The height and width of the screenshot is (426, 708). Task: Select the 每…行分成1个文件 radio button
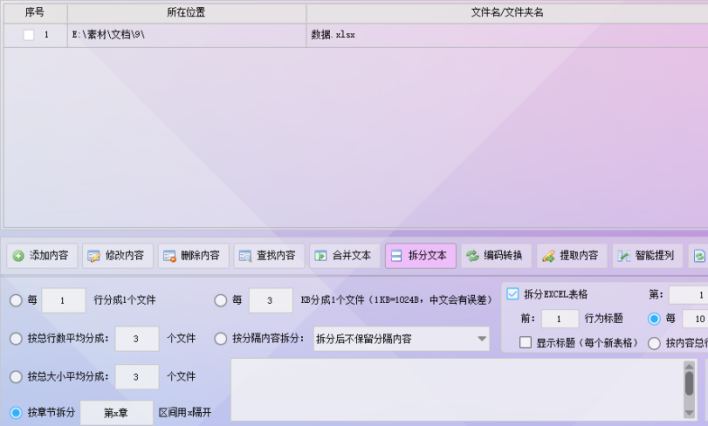[16, 300]
